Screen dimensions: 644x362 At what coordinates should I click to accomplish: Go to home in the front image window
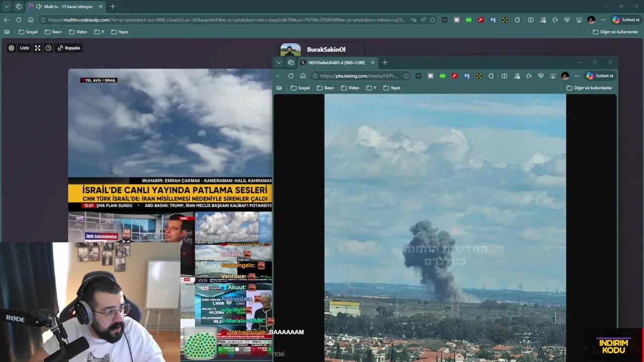303,76
